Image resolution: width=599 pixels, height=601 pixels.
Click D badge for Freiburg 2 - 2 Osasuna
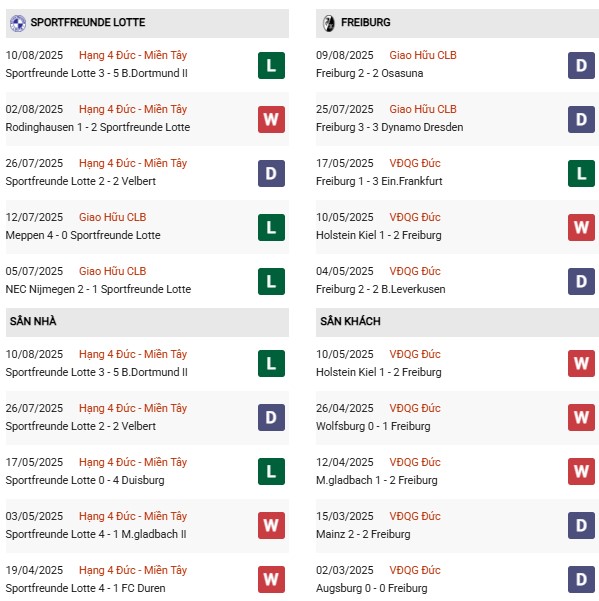pos(581,66)
